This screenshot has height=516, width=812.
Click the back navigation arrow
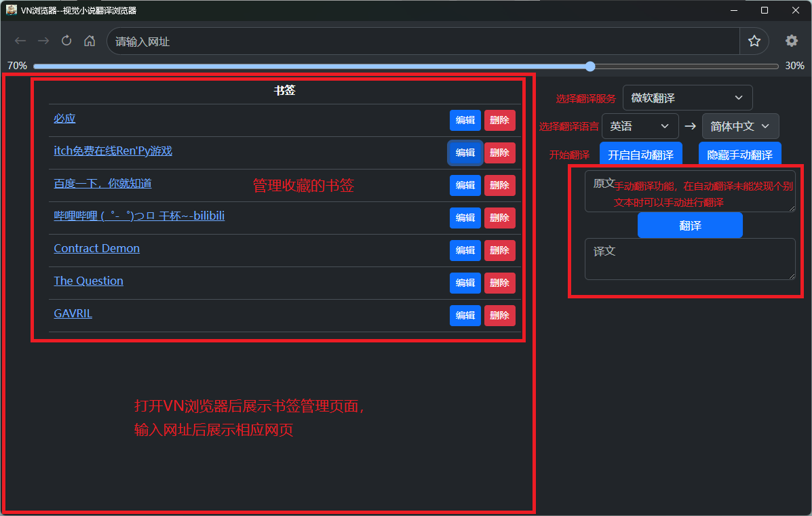click(x=20, y=41)
